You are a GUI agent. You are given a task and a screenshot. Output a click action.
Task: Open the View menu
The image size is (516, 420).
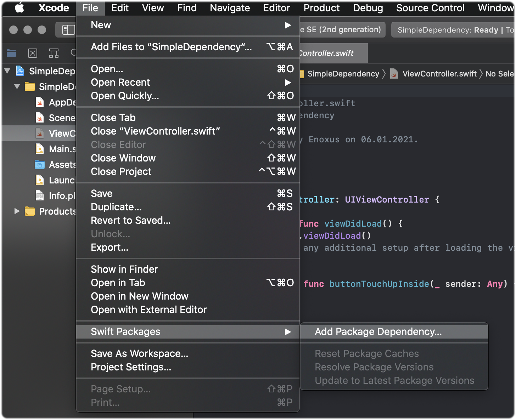[x=153, y=8]
